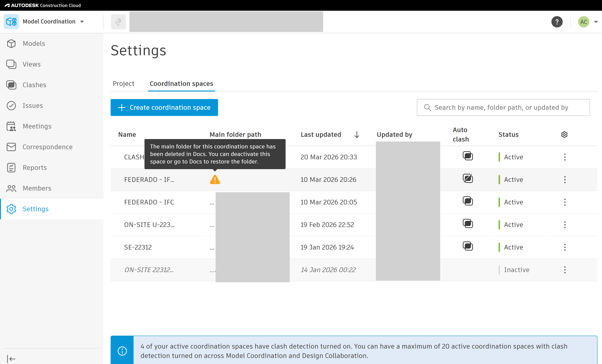Open the more menu for FEDERADO - IF... row
This screenshot has width=602, height=364.
tap(565, 179)
